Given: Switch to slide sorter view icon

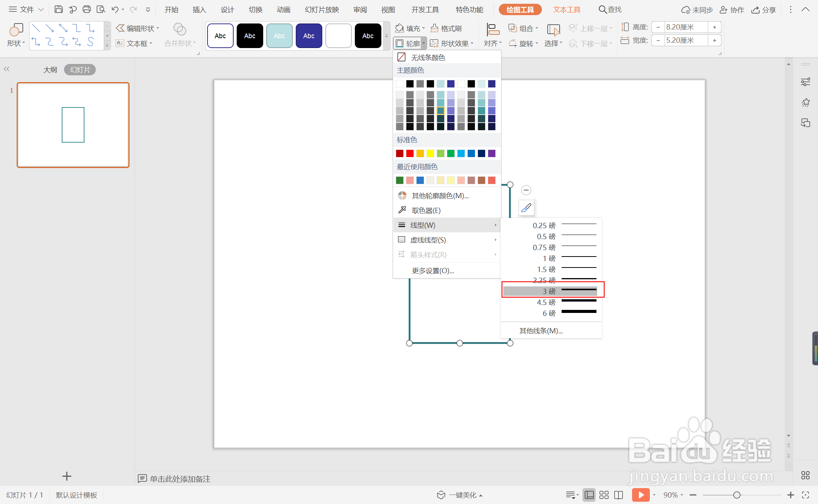Looking at the screenshot, I should (604, 495).
